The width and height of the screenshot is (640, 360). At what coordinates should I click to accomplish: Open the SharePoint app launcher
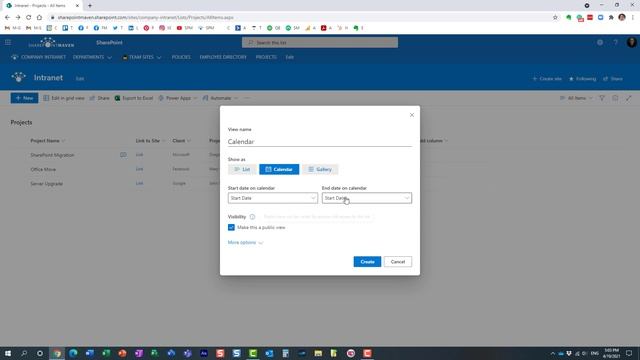click(x=8, y=42)
